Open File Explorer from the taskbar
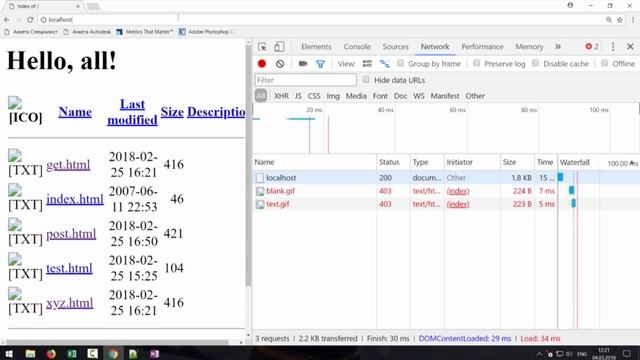 (30, 353)
